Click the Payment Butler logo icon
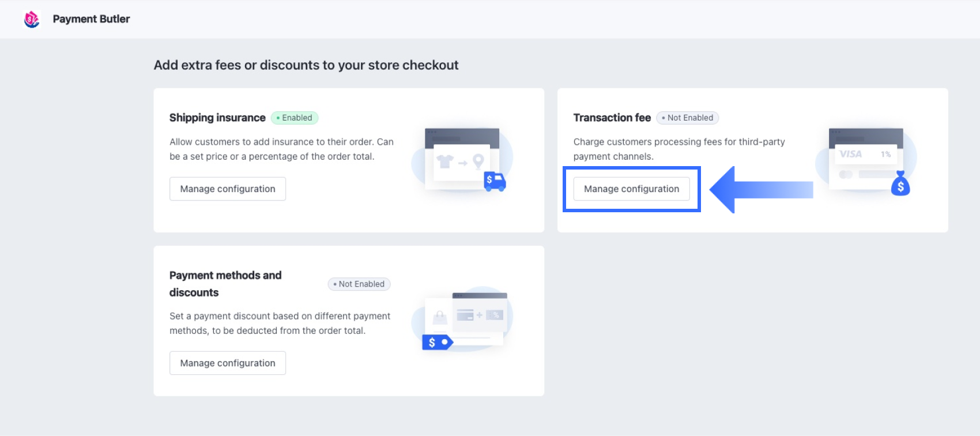980x436 pixels. pyautogui.click(x=32, y=20)
